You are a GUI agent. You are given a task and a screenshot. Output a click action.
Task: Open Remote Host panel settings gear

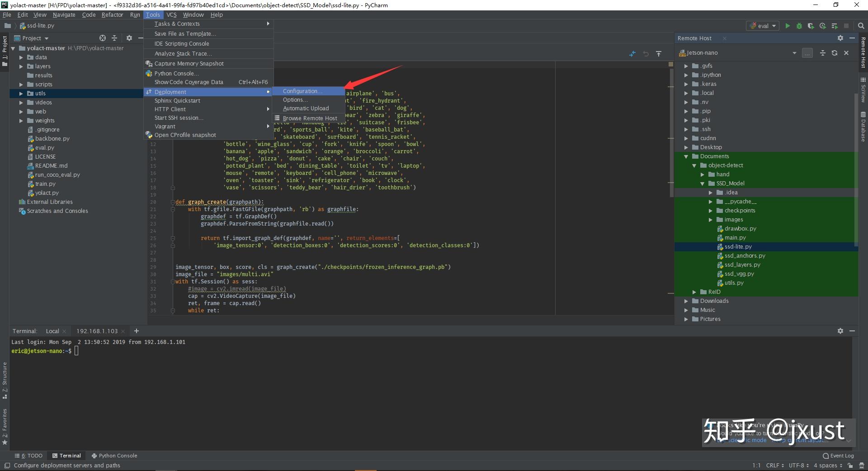(x=840, y=38)
